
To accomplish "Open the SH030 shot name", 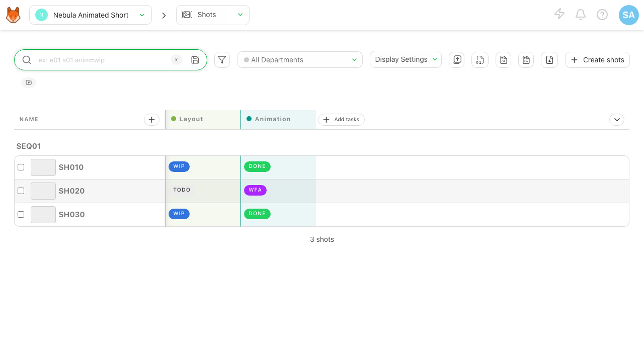I will [x=71, y=215].
